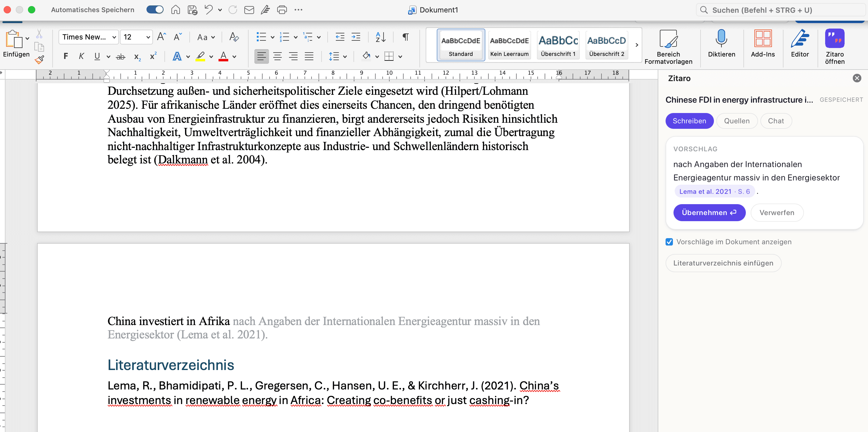Toggle paragraph marks display
The height and width of the screenshot is (432, 868).
pyautogui.click(x=406, y=37)
